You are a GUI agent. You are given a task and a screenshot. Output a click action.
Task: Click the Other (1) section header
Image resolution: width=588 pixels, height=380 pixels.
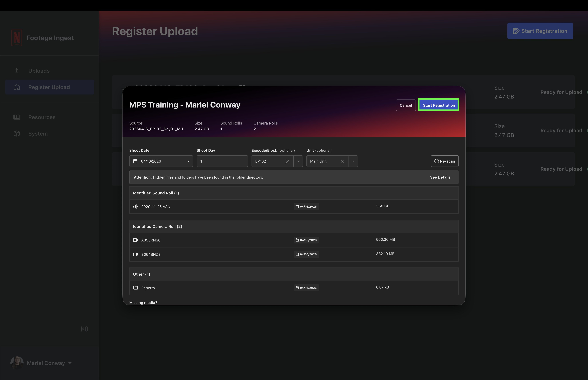(294, 274)
